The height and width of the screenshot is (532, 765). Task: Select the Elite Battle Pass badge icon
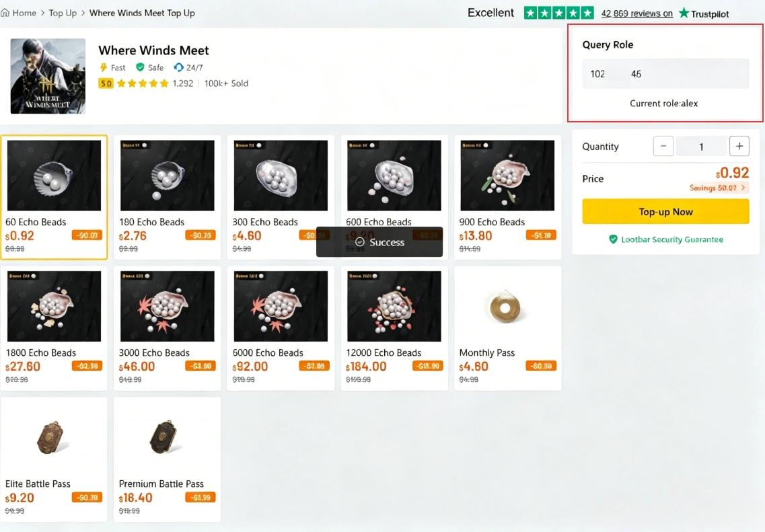coord(54,438)
